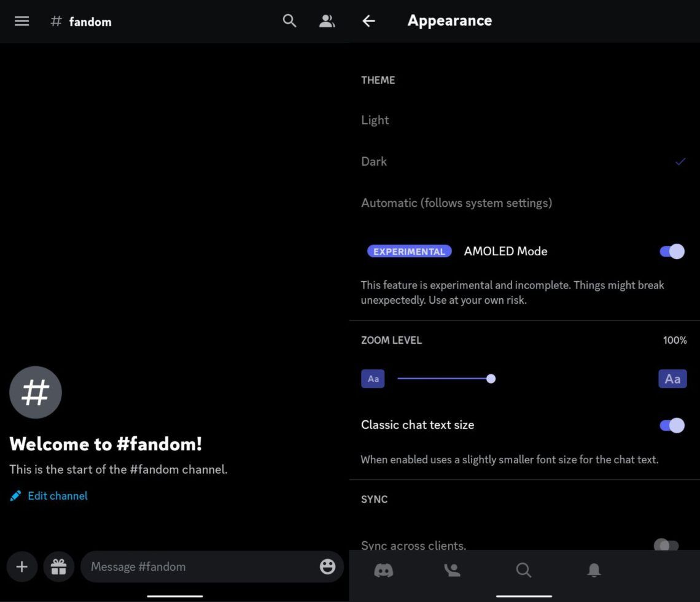Tap the Discord home icon in bottom navigation
This screenshot has width=700, height=602.
pyautogui.click(x=384, y=570)
